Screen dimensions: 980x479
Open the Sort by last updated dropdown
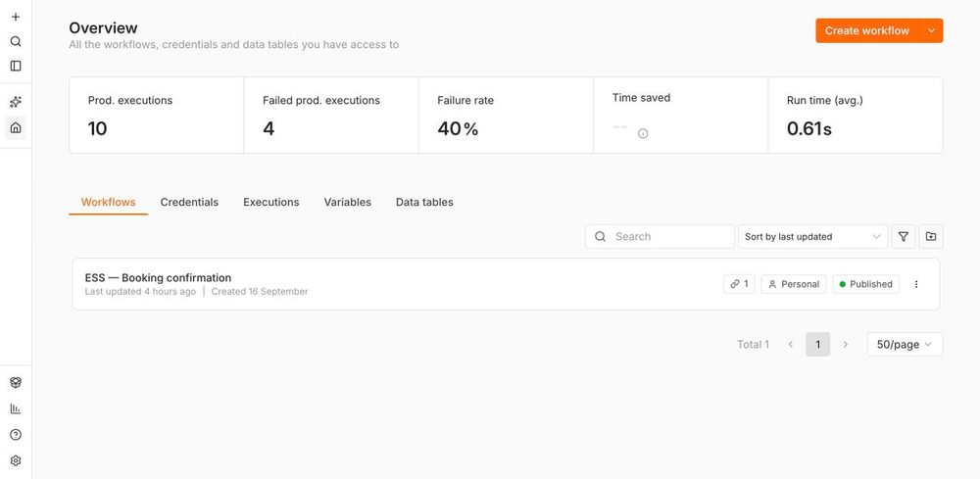(812, 237)
